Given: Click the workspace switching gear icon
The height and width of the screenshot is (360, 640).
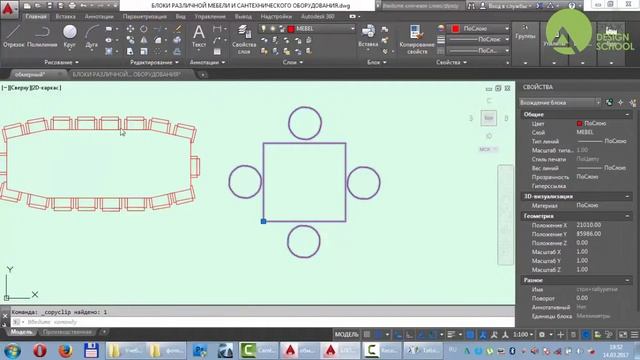Looking at the screenshot, I should [x=542, y=335].
